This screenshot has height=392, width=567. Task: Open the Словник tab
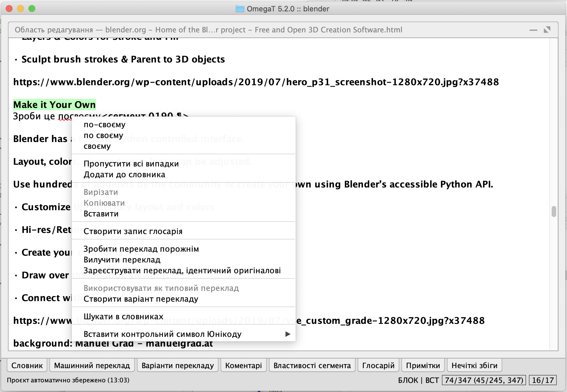pyautogui.click(x=27, y=365)
